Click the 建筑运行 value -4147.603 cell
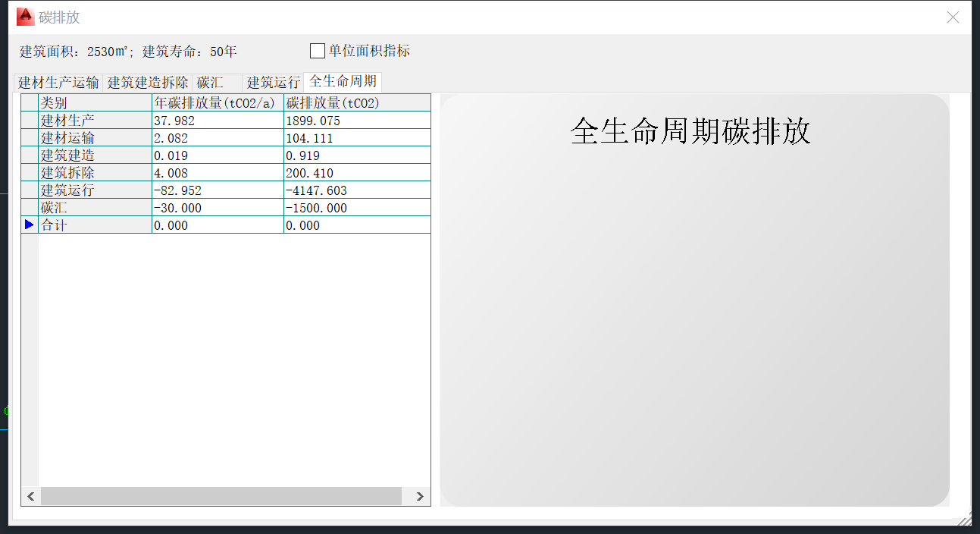 pyautogui.click(x=356, y=190)
